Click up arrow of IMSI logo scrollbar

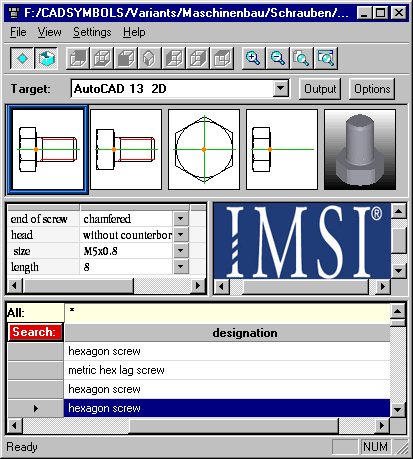pyautogui.click(x=399, y=211)
